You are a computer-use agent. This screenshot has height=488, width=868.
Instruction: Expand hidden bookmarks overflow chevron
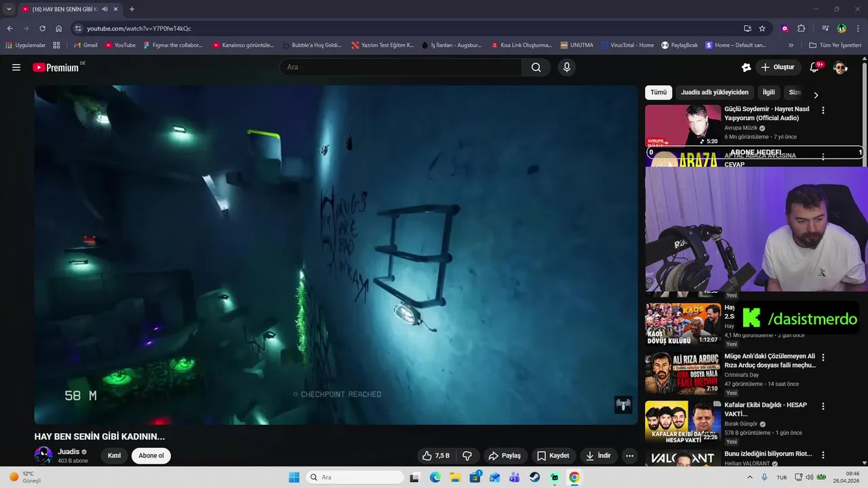click(791, 45)
